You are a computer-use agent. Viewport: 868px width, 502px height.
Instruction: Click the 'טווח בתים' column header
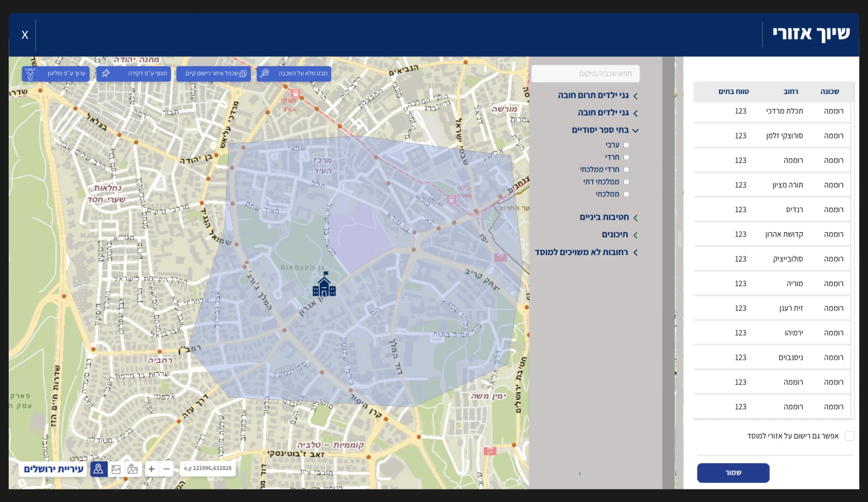coord(734,92)
